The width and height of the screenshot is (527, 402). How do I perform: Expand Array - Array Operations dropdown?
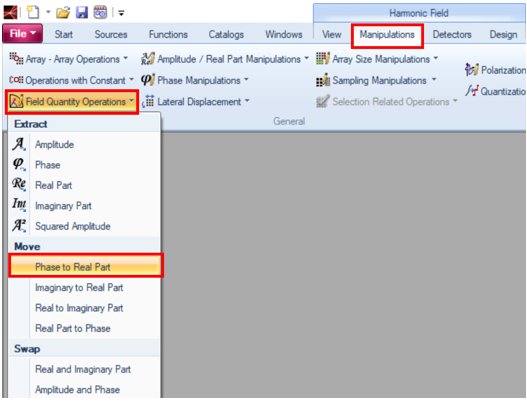[x=69, y=59]
